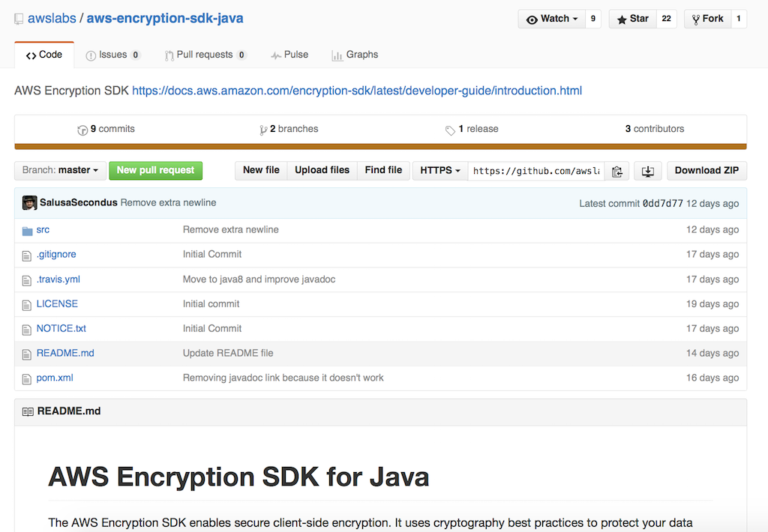This screenshot has width=768, height=532.
Task: Open 'Update README file' commit message
Action: pyautogui.click(x=228, y=354)
